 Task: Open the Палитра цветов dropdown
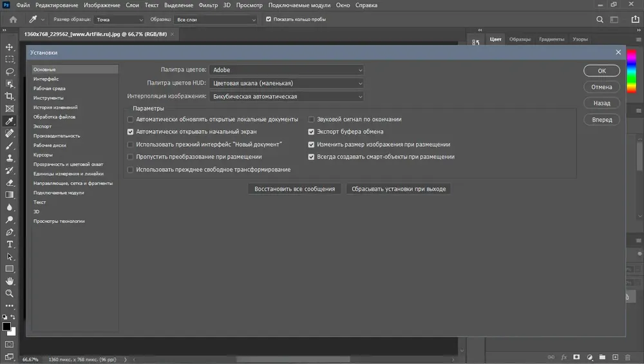click(x=287, y=70)
